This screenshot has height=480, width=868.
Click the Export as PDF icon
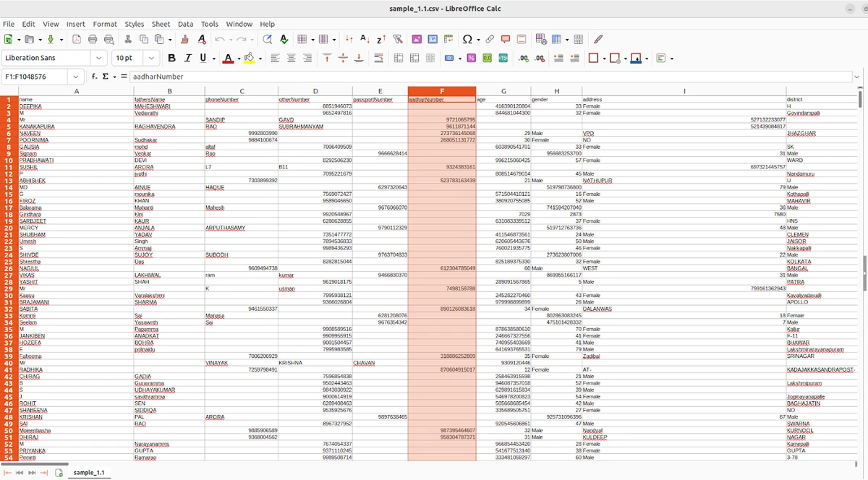(77, 39)
